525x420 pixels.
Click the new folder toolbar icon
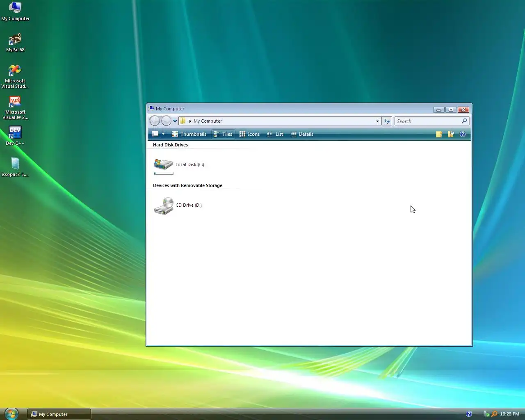click(439, 134)
